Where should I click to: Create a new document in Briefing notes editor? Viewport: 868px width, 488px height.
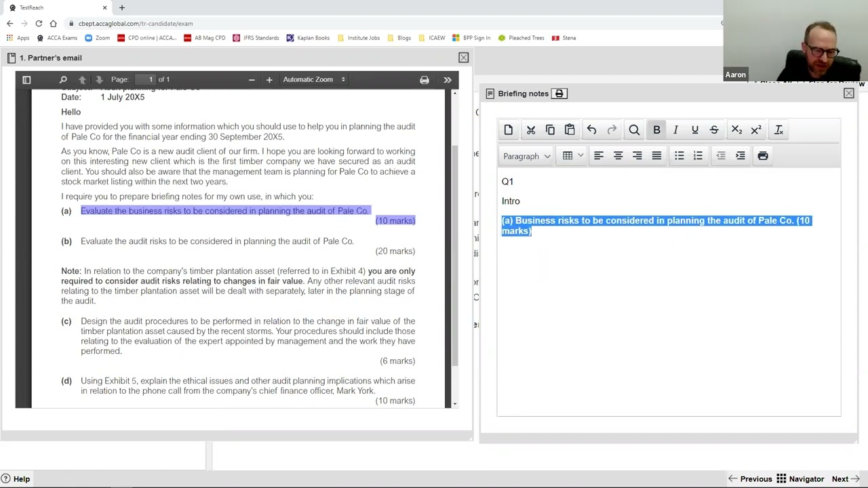[x=509, y=130]
